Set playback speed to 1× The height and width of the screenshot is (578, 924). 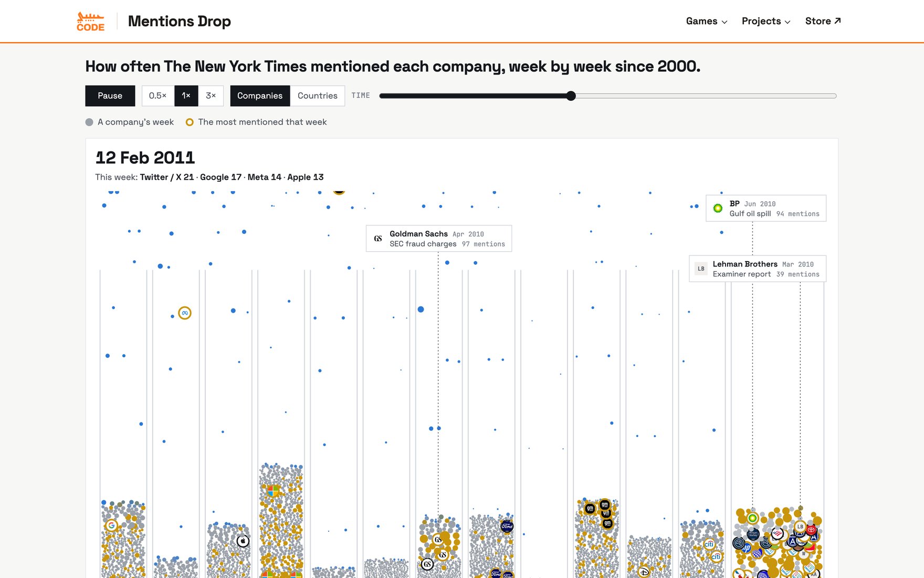186,96
